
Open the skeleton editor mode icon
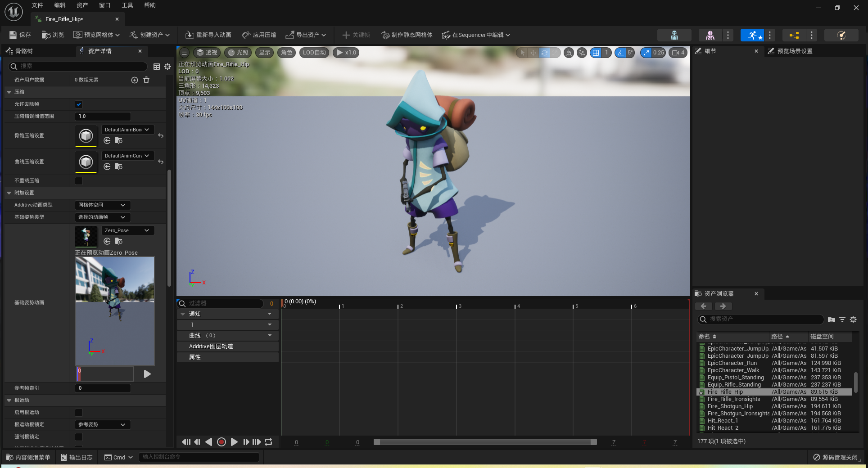[x=674, y=35]
